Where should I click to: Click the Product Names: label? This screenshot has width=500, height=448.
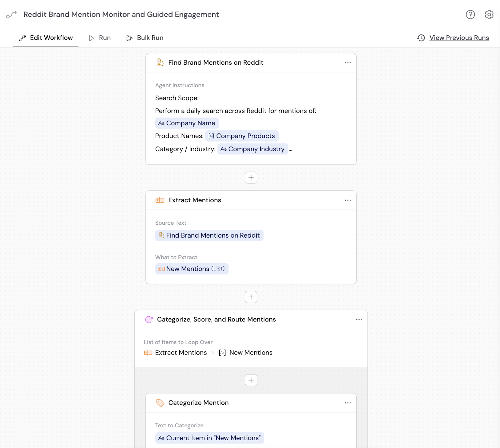click(x=179, y=136)
